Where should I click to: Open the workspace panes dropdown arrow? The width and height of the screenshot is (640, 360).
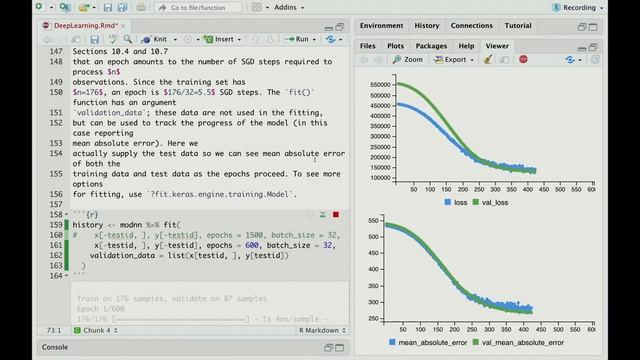tap(267, 7)
